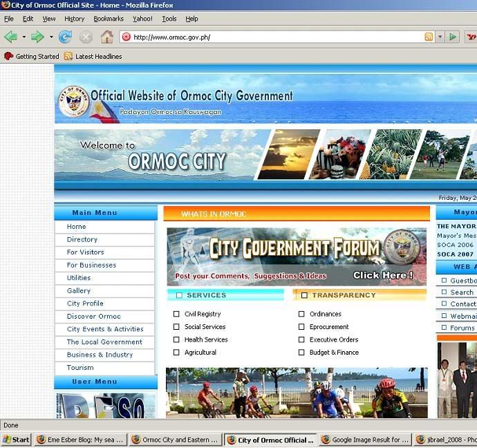Open the address bar URL dropdown arrow

coord(440,37)
